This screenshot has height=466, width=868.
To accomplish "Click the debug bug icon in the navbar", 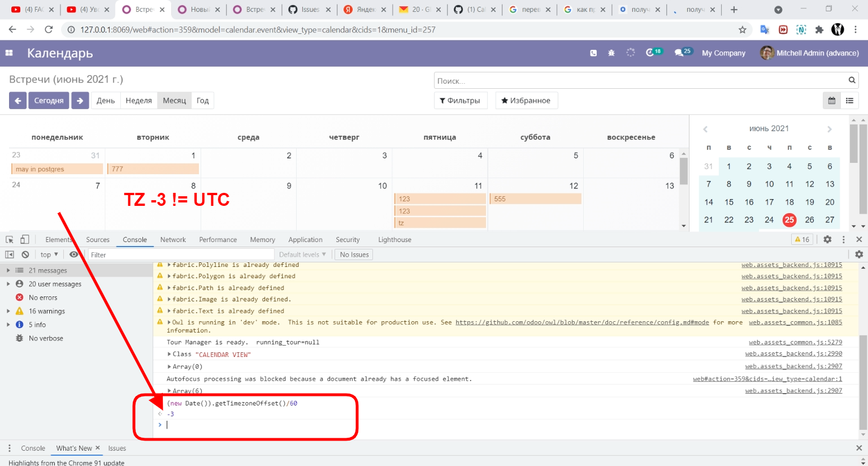I will click(x=611, y=53).
